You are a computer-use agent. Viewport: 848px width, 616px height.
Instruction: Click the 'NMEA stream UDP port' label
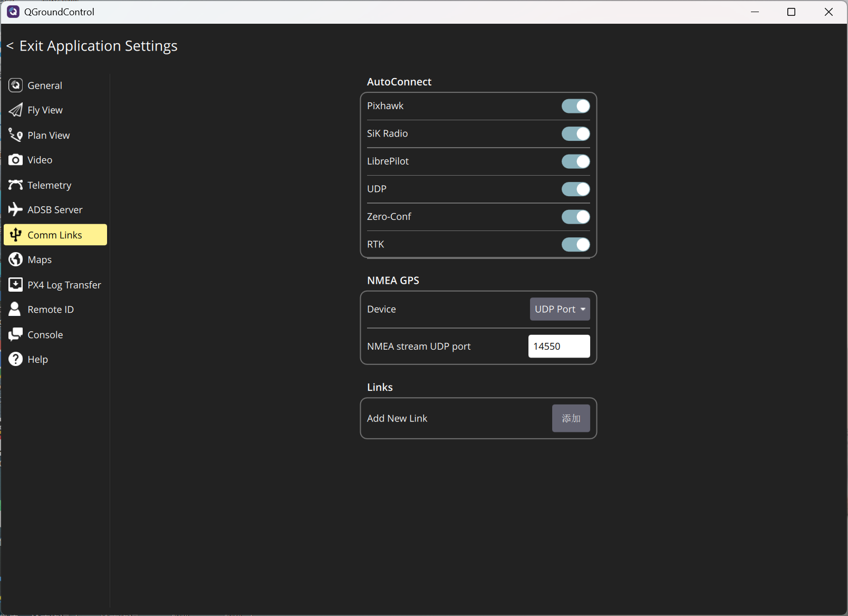(x=419, y=346)
